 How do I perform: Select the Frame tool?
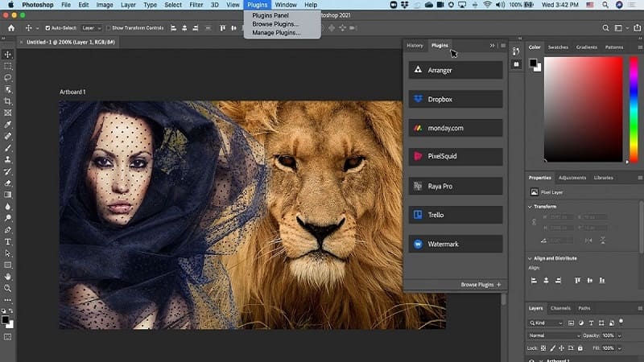(x=8, y=113)
